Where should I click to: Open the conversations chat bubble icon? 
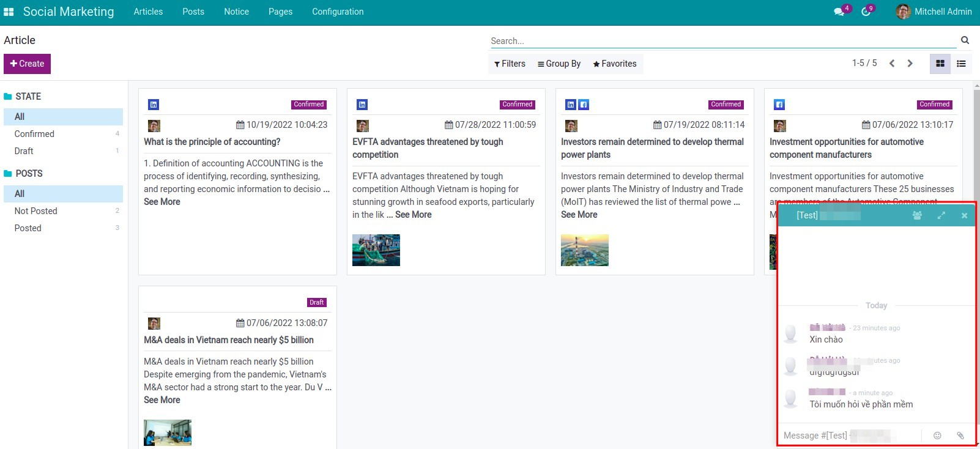(x=839, y=12)
